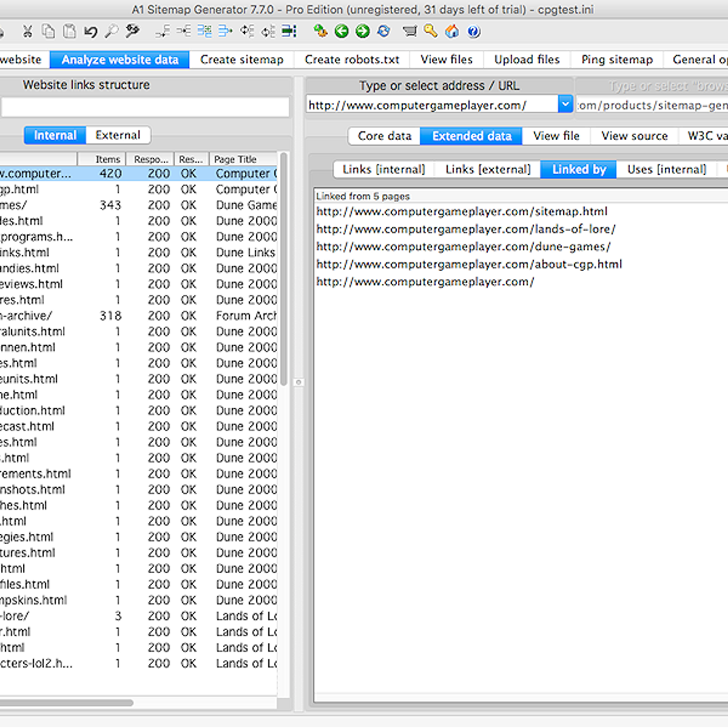728x728 pixels.
Task: Show Links [internal] list
Action: coord(384,169)
